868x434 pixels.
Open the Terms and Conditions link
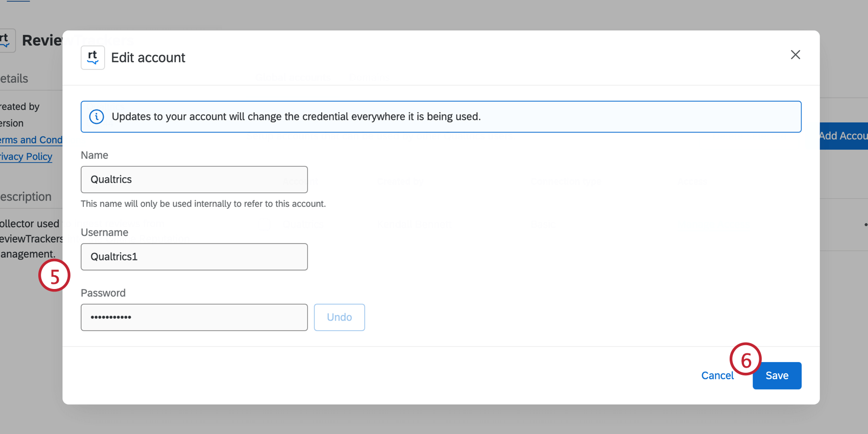point(31,140)
